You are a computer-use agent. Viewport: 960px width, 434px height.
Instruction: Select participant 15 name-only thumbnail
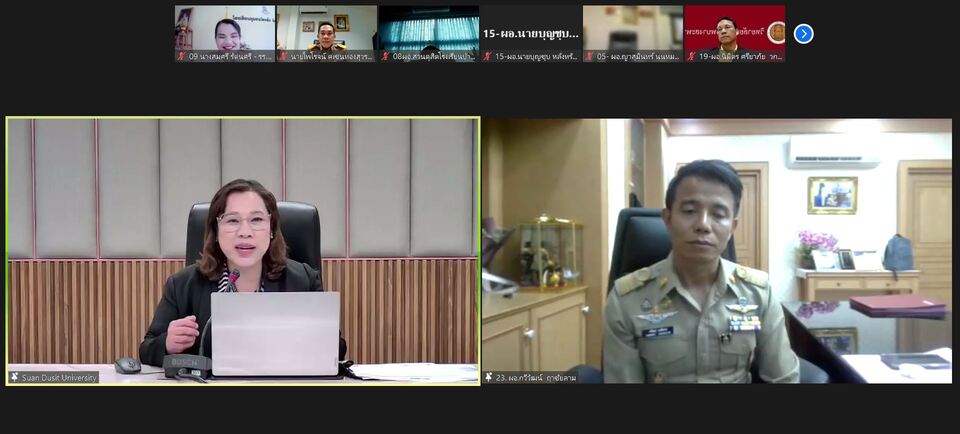[x=531, y=30]
